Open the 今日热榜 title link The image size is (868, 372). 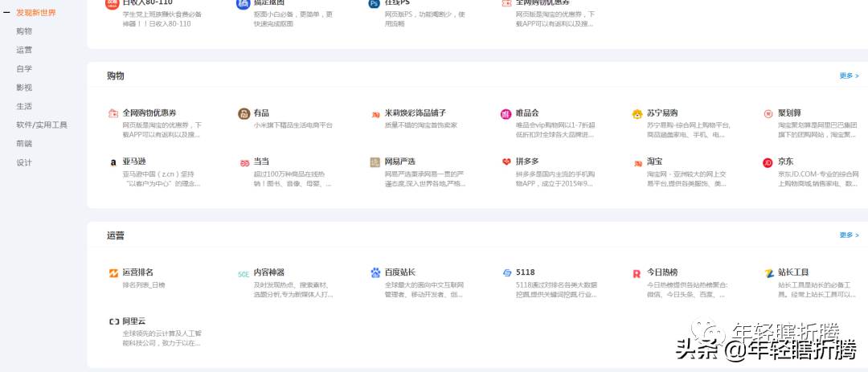point(662,272)
